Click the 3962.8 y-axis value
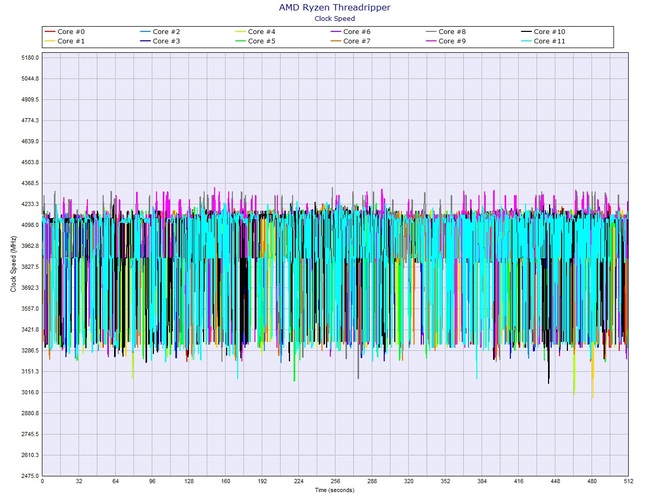This screenshot has height=502, width=670. [x=30, y=246]
